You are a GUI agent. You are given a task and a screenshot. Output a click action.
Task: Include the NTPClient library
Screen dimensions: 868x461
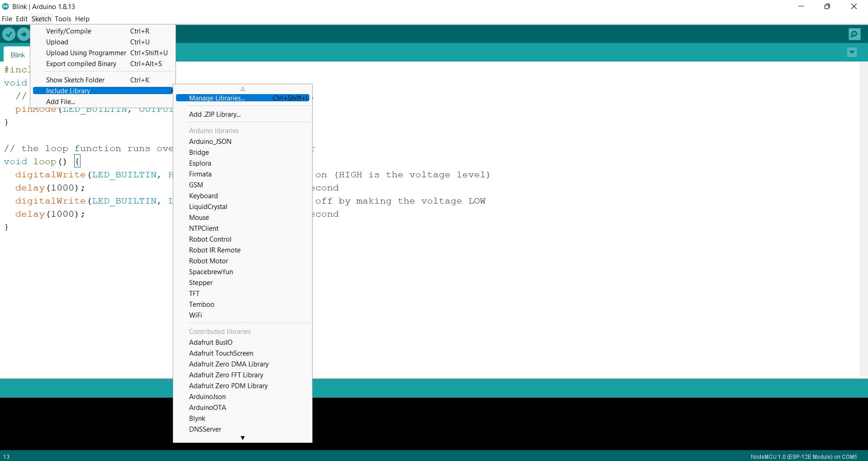(x=242, y=228)
